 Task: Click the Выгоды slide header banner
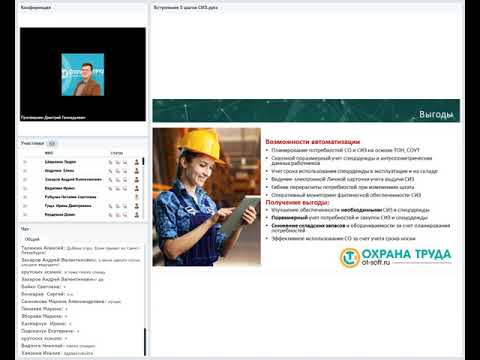click(306, 111)
